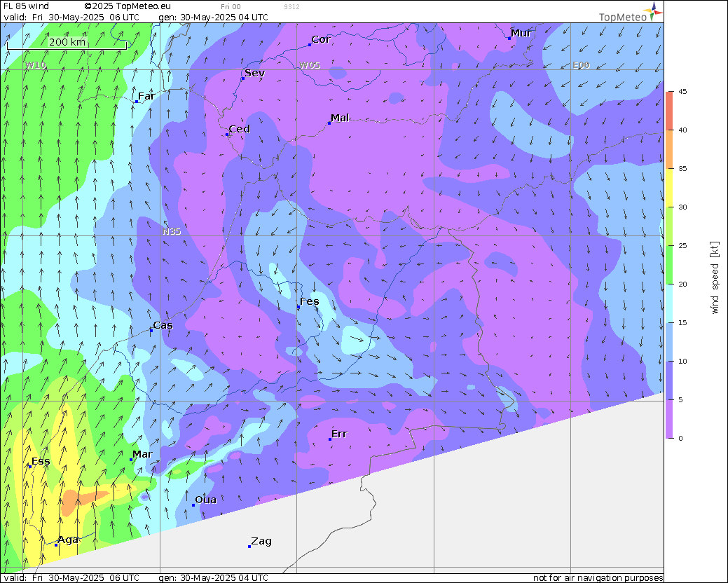The width and height of the screenshot is (728, 583).
Task: Select the Mar city label
Action: [x=142, y=455]
